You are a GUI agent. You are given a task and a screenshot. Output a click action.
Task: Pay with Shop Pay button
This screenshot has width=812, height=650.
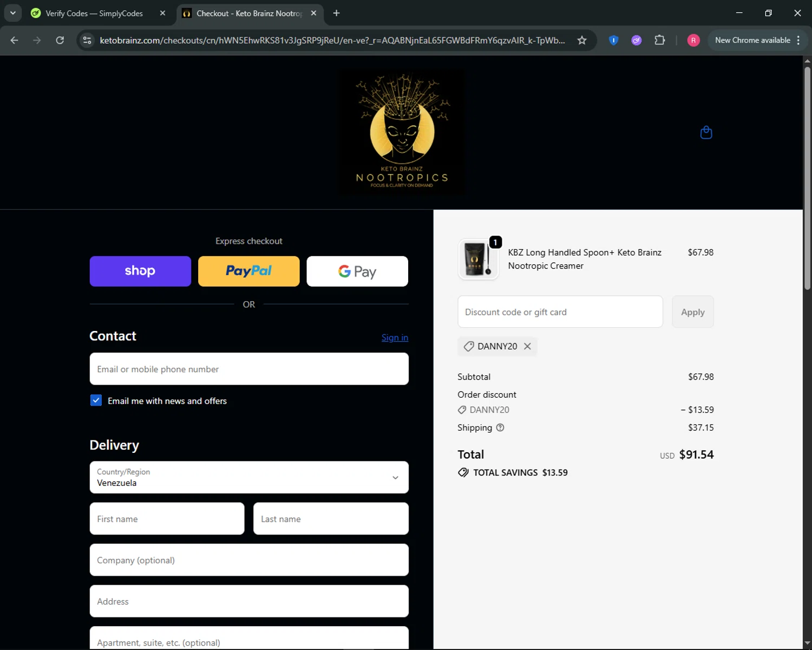click(x=140, y=271)
